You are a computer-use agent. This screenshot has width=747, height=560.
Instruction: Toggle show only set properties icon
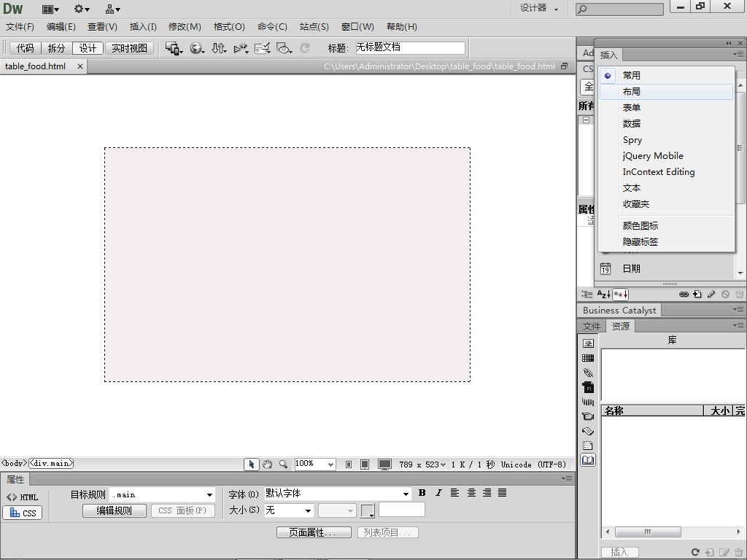(620, 295)
